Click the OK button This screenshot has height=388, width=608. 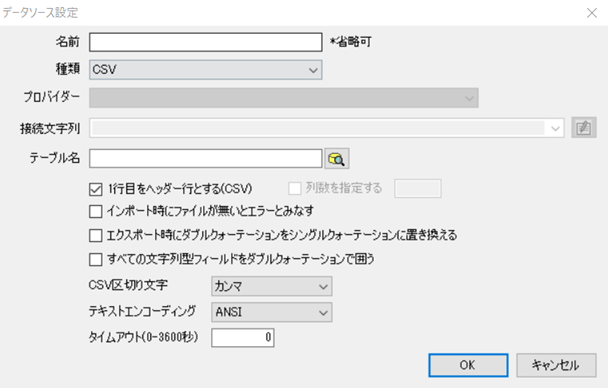(x=468, y=365)
